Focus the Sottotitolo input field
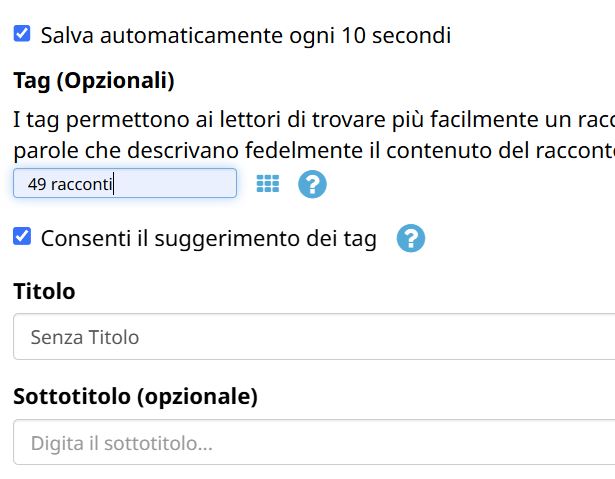This screenshot has height=479, width=615. pos(314,442)
